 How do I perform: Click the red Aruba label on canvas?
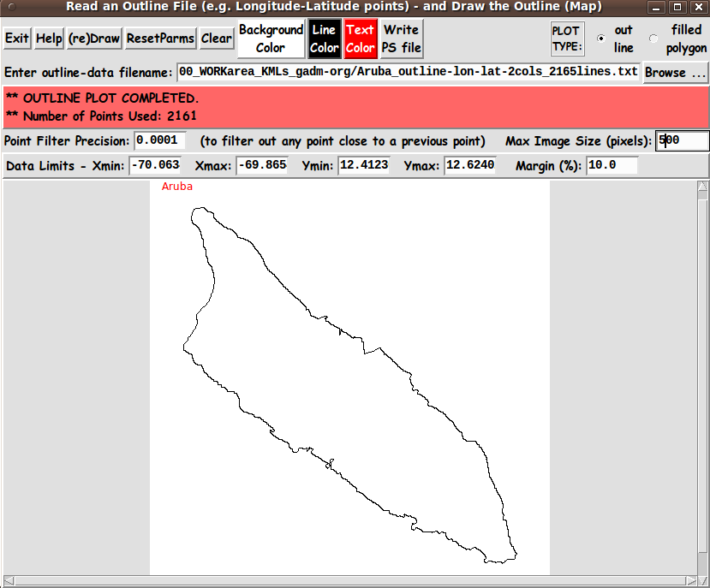[177, 186]
